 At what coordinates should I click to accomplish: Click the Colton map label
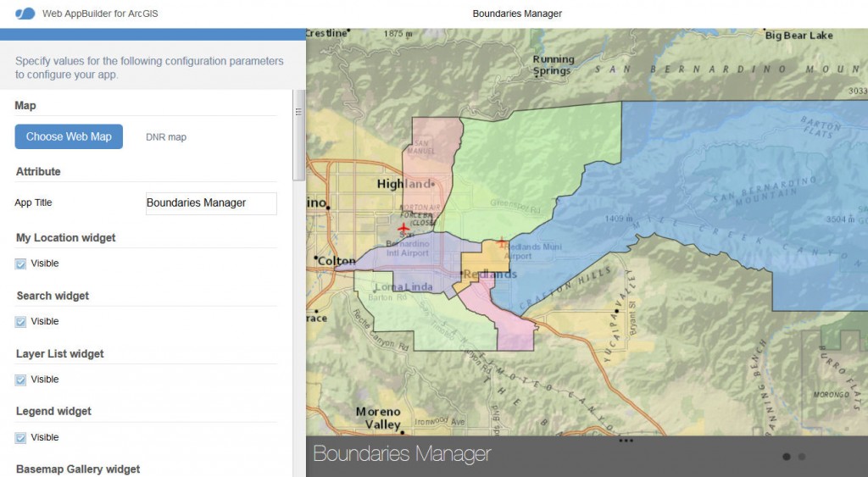[336, 261]
